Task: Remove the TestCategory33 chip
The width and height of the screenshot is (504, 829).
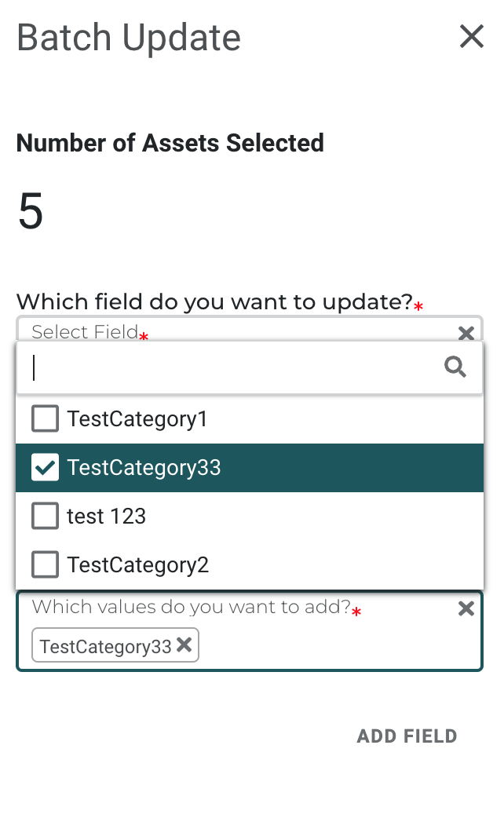Action: click(184, 645)
